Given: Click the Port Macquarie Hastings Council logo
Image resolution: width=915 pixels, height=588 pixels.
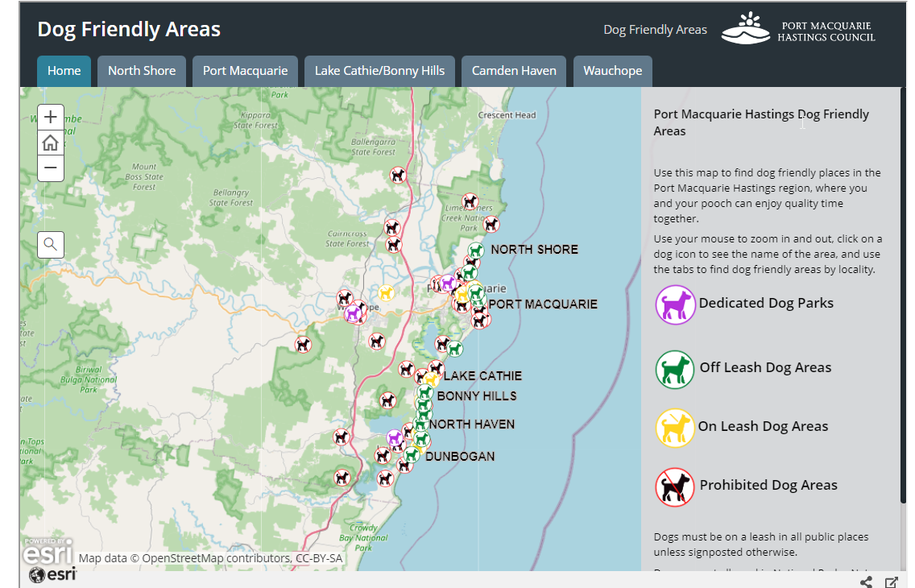Looking at the screenshot, I should click(798, 29).
